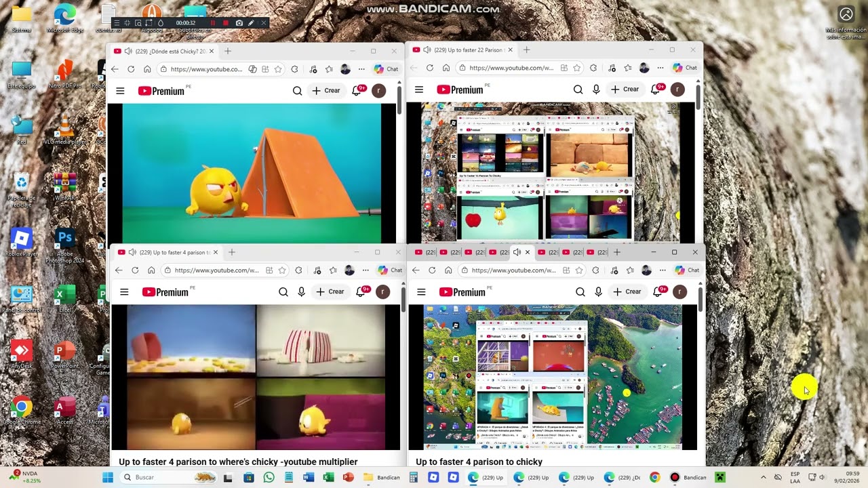Screen dimensions: 868x488
Task: Click the video title 'Up to faster 4 parison to chicky'
Action: pos(479,462)
